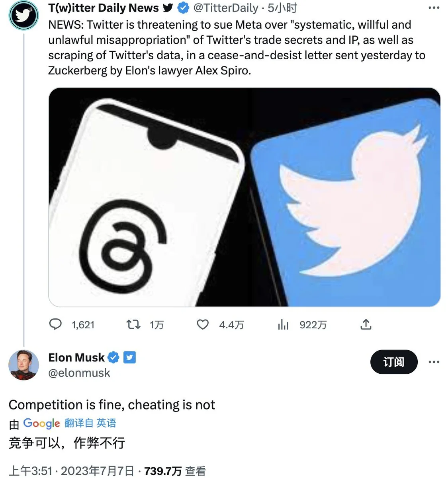Click the 翻译自 英语 translation link
448x478 pixels.
pyautogui.click(x=90, y=423)
